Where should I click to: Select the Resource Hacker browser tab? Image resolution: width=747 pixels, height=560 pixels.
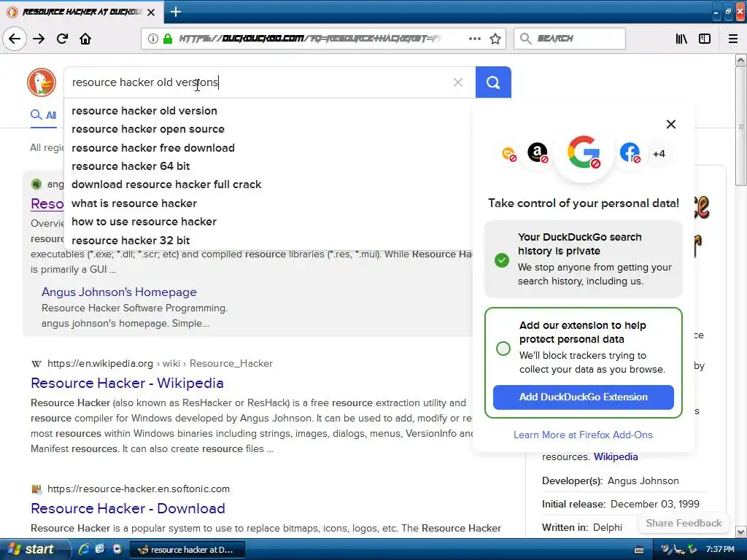click(82, 12)
